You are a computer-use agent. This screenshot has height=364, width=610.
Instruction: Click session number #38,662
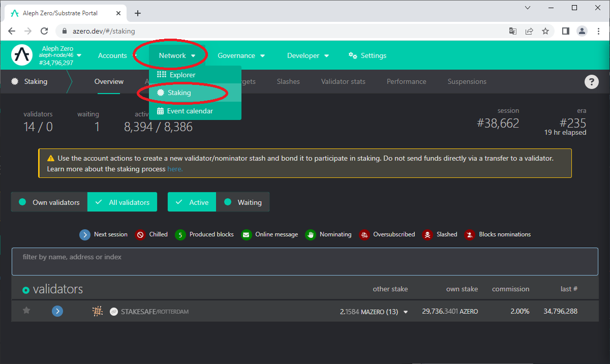tap(498, 123)
